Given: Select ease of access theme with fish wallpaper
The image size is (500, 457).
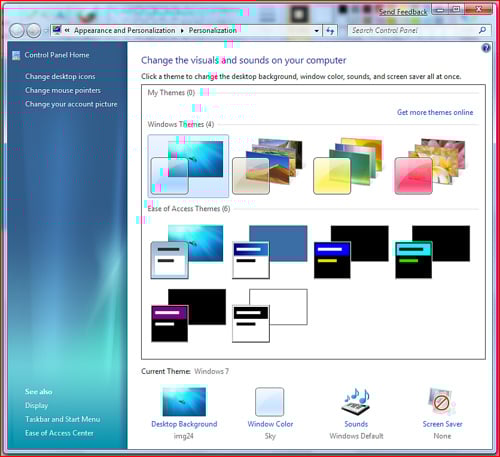Looking at the screenshot, I should coord(187,252).
